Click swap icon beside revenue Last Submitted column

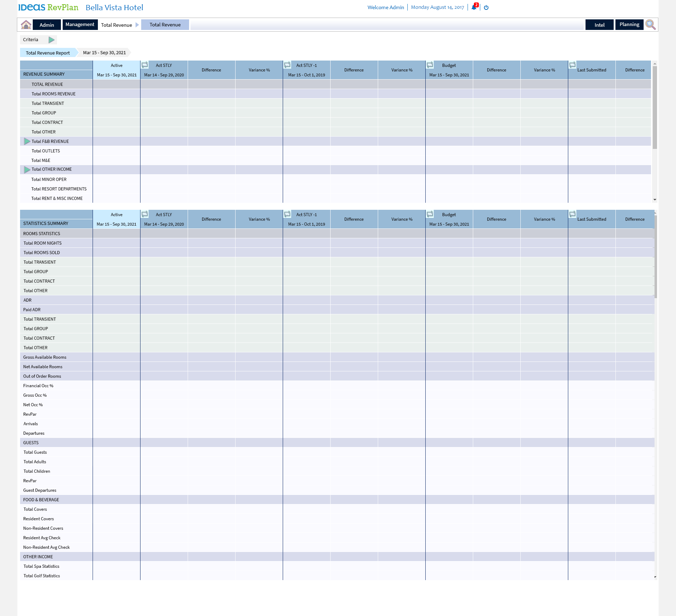point(572,65)
